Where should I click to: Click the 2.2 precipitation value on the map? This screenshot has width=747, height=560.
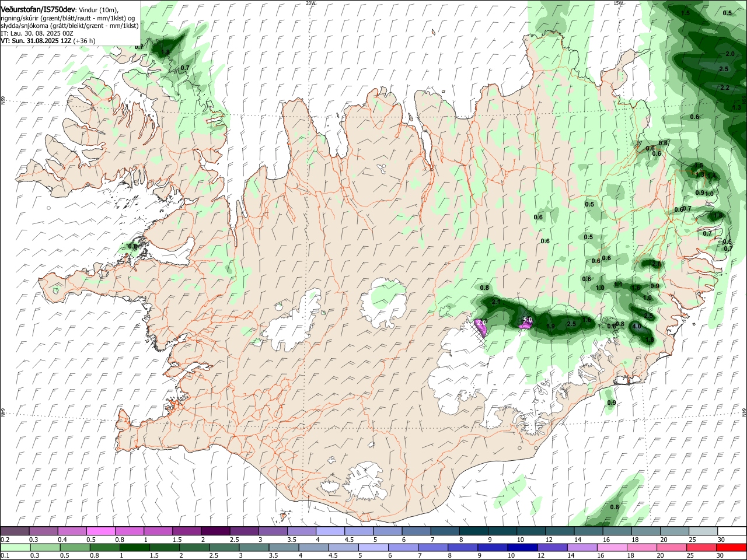(725, 87)
